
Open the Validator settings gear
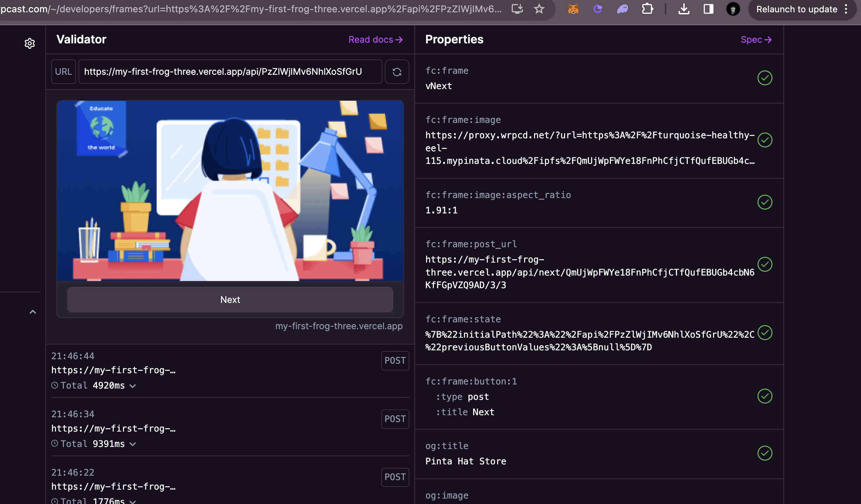[30, 43]
